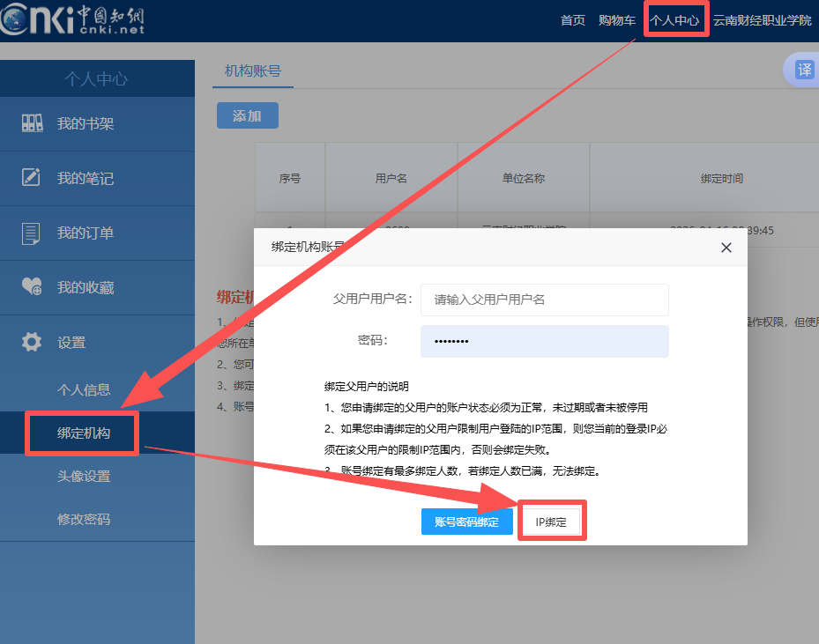This screenshot has width=819, height=644.
Task: Open 修改密码 in settings submenu
Action: point(84,519)
